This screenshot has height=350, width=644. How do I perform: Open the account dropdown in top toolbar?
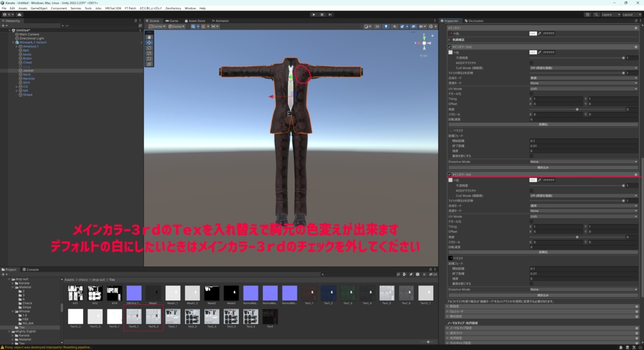[7, 14]
